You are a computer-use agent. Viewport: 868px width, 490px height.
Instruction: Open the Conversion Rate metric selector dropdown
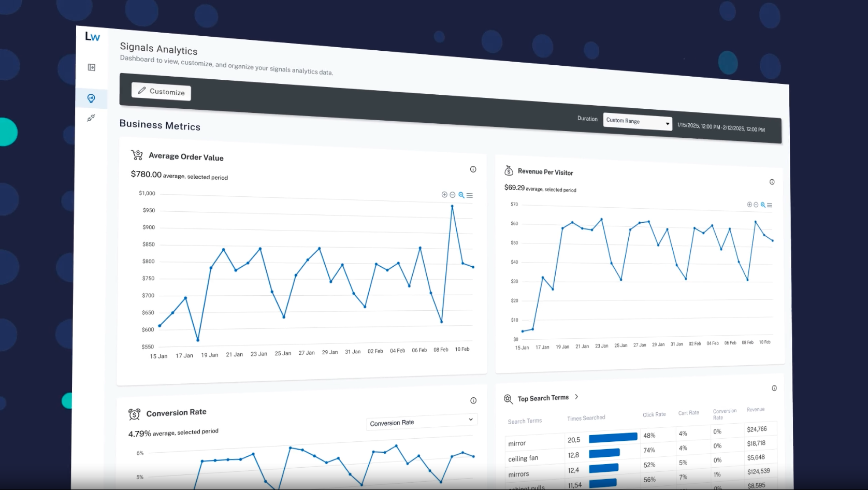pyautogui.click(x=422, y=421)
